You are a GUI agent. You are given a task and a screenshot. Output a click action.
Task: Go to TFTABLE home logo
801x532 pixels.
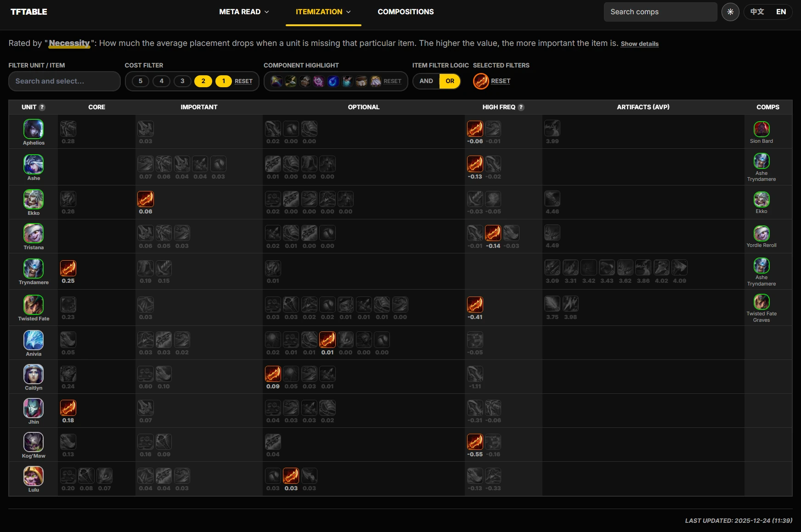(28, 12)
